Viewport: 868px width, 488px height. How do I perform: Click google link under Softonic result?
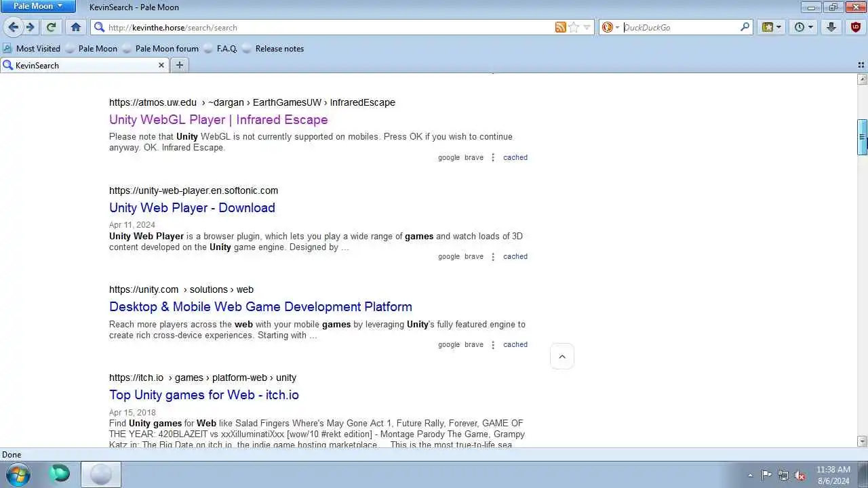click(x=449, y=256)
